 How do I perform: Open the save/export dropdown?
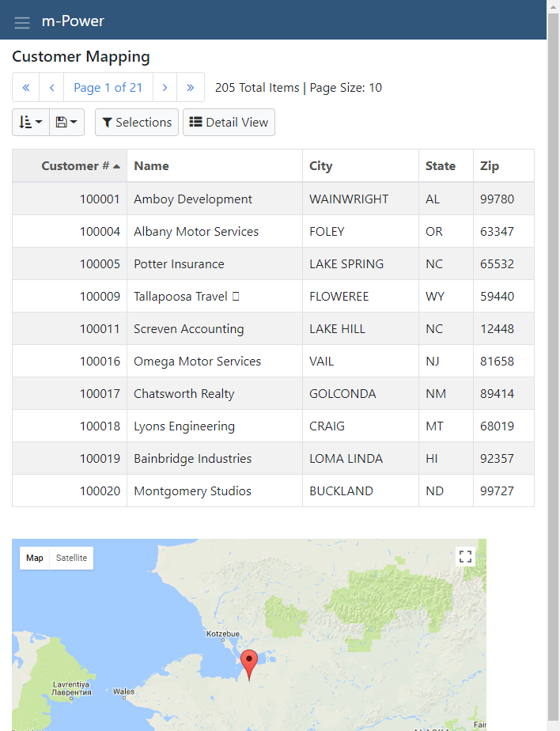pos(66,122)
